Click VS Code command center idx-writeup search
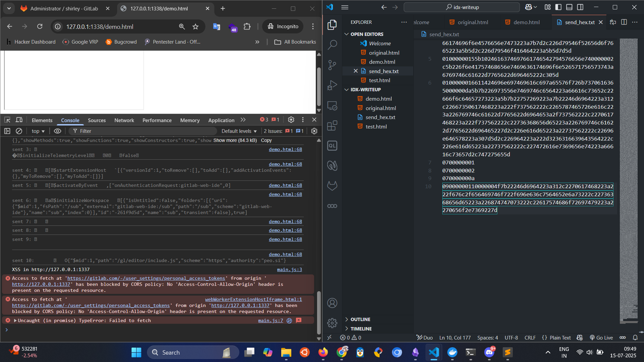Screen dimensions: 644x362 461,7
